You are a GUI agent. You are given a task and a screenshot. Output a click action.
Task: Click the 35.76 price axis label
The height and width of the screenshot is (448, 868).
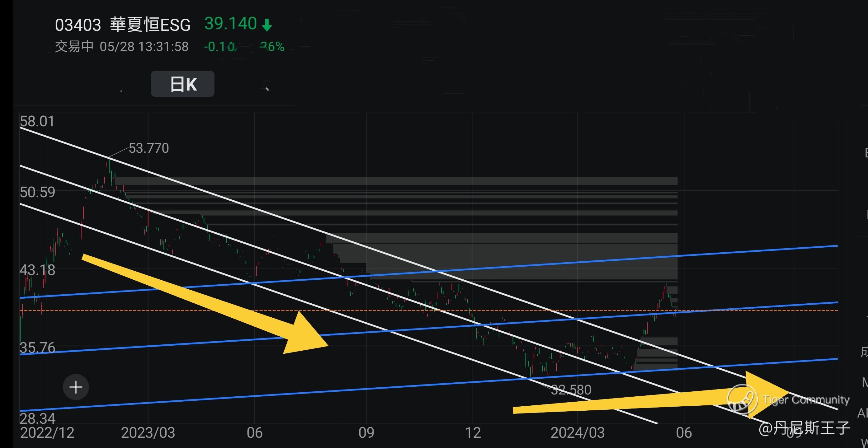pos(37,348)
